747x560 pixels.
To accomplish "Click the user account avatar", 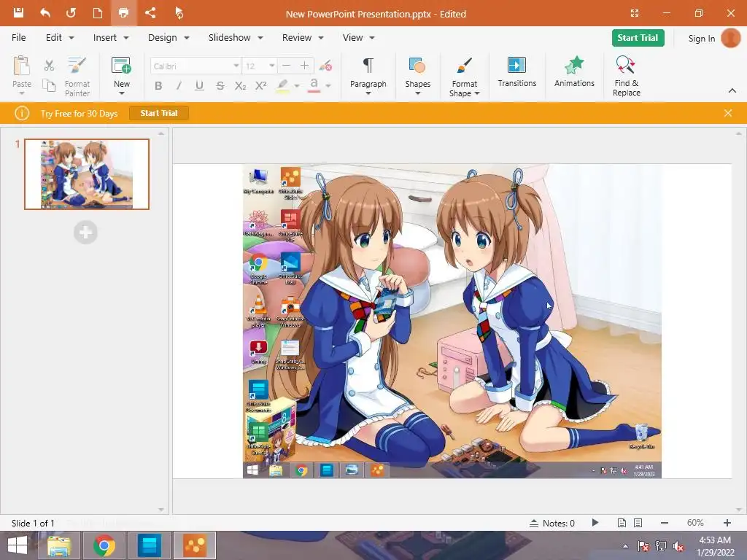I will [x=731, y=38].
